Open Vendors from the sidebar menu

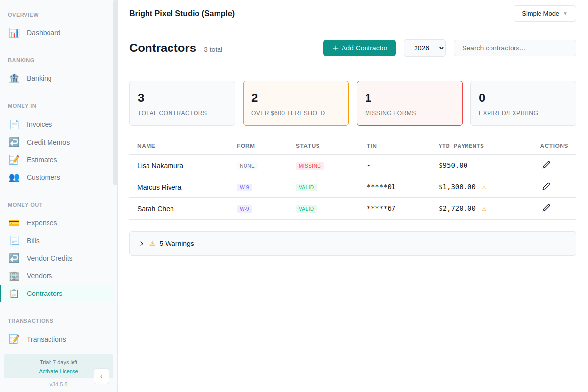(x=39, y=276)
